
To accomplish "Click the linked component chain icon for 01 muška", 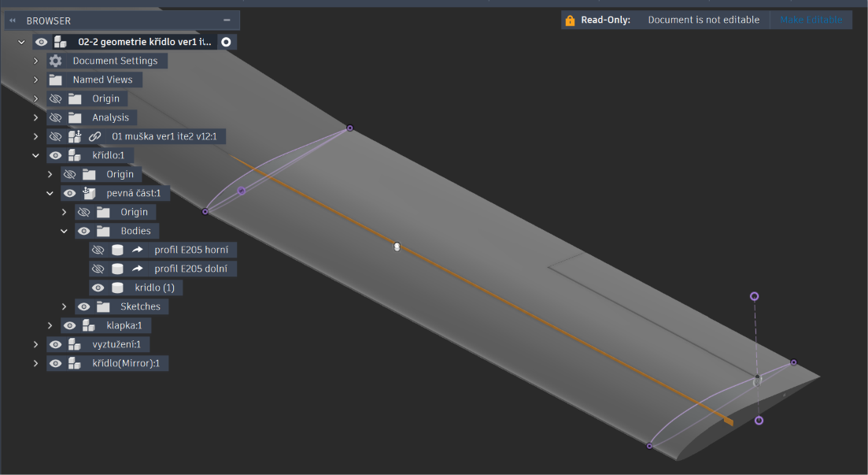I will coord(95,136).
